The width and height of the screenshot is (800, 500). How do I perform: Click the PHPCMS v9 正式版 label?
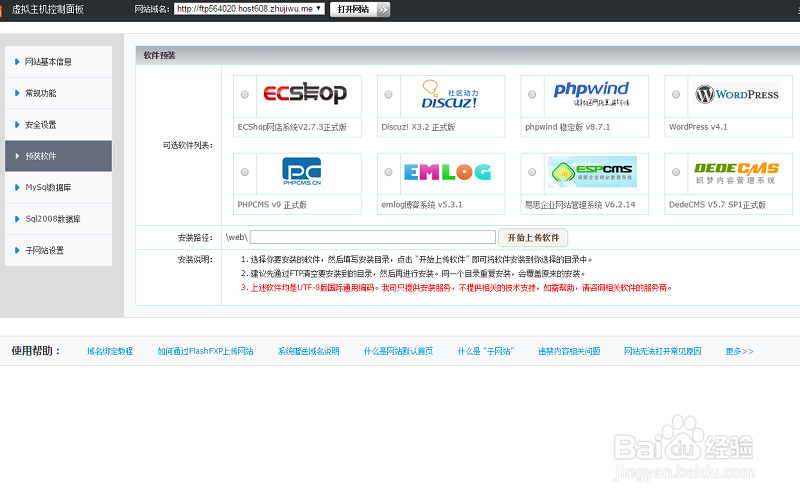272,205
